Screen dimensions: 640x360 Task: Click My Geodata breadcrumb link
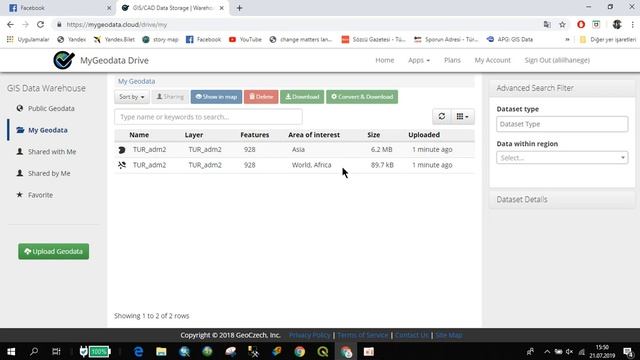pyautogui.click(x=136, y=81)
